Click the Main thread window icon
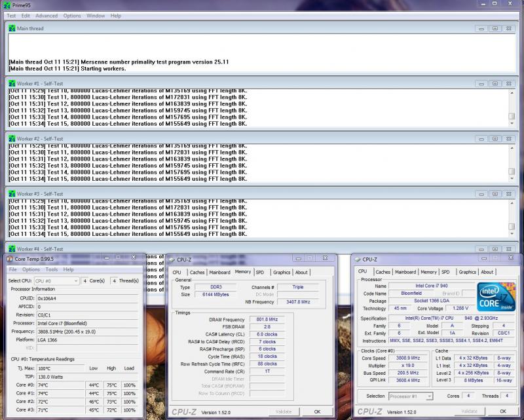Screen dimensions: 524x420 tap(12, 28)
